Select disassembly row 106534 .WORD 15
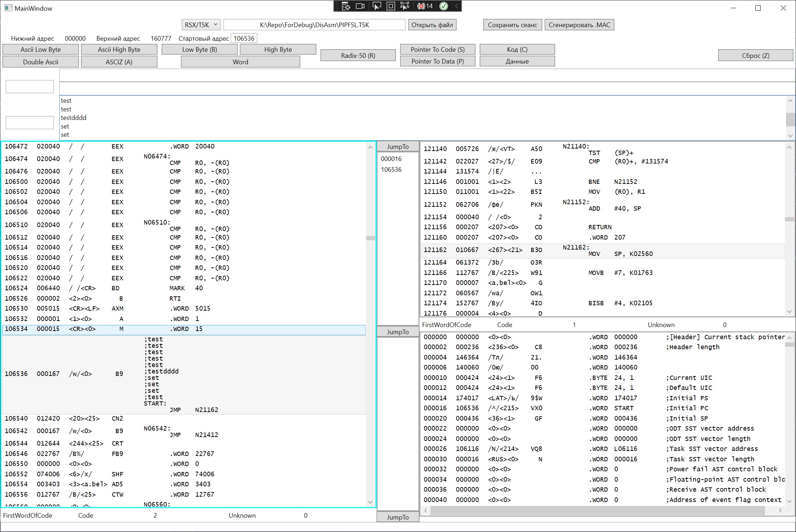The width and height of the screenshot is (796, 532). tap(184, 329)
